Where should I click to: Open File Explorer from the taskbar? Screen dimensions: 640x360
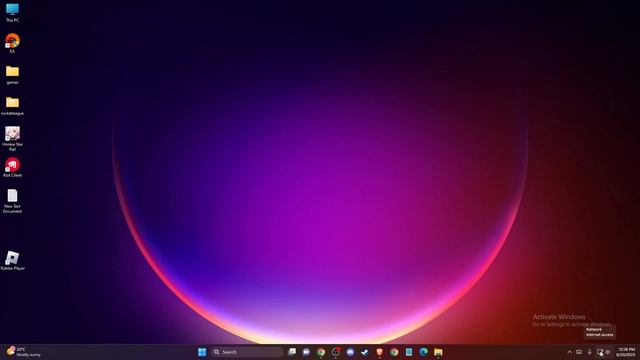[x=438, y=352]
